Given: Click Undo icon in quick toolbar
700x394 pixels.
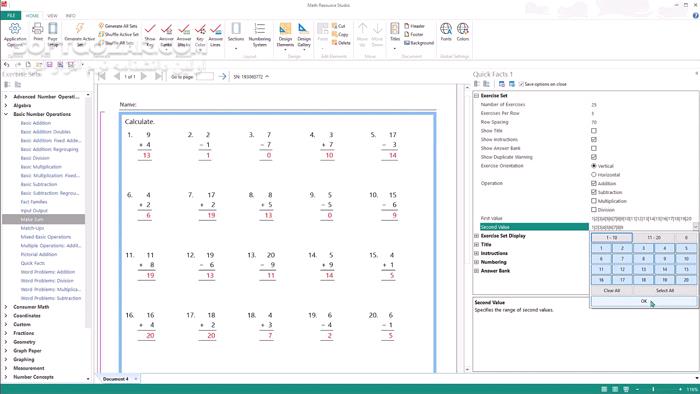Looking at the screenshot, I should [x=6, y=65].
